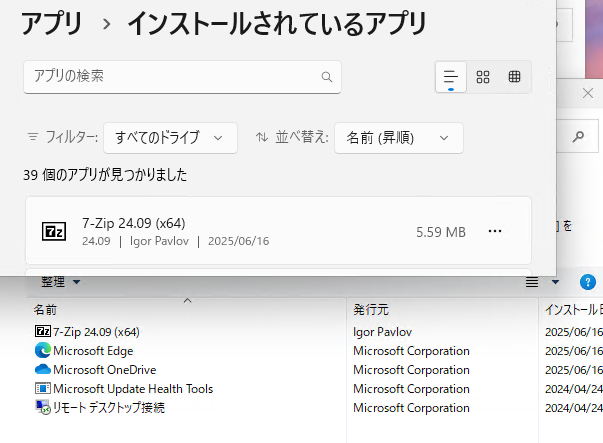
Task: Click the Microsoft Update Health Tools icon
Action: 42,388
